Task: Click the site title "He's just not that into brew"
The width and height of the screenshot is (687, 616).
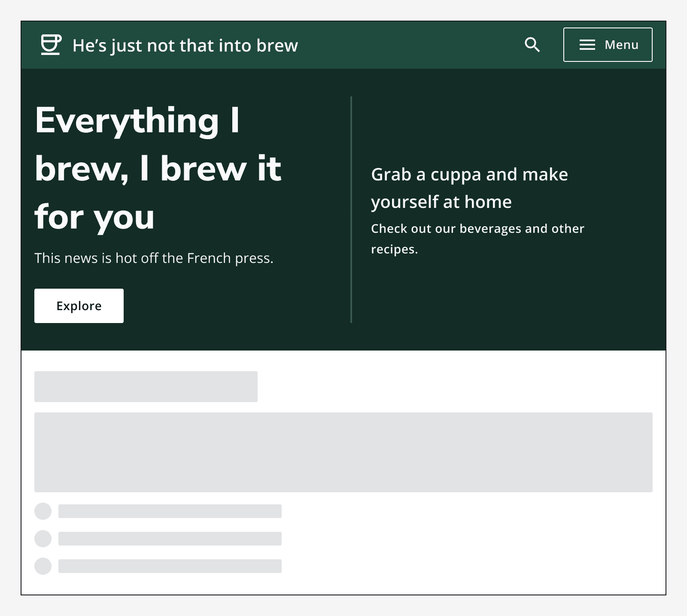Action: [x=185, y=46]
